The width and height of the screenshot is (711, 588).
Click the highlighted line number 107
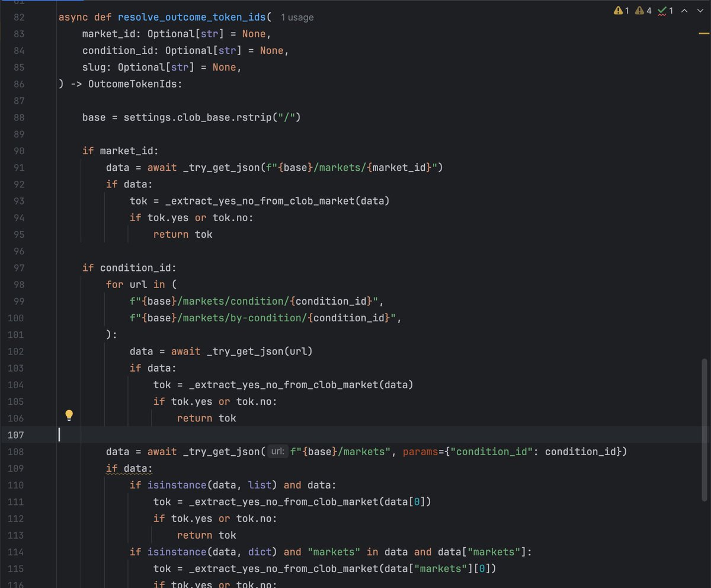point(16,434)
